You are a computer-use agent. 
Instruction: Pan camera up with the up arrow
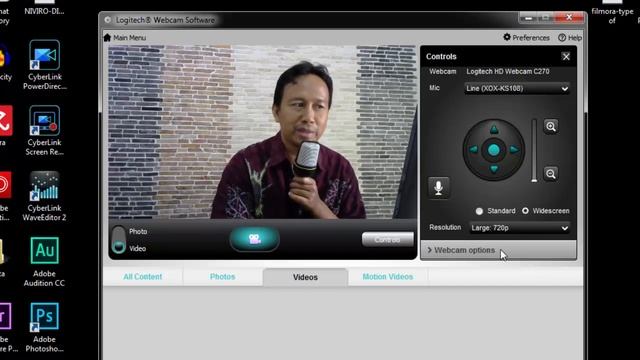(494, 130)
